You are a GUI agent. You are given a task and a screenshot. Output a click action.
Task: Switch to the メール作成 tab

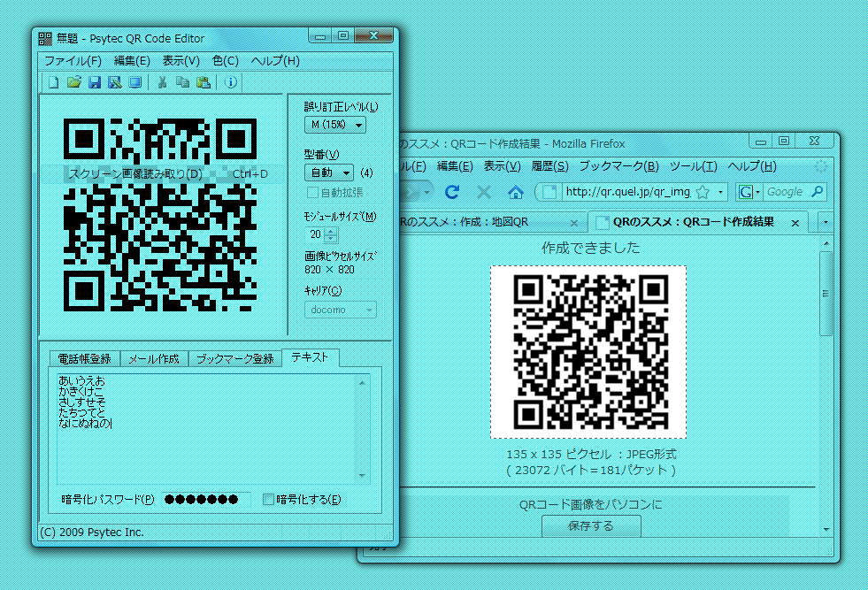click(153, 358)
